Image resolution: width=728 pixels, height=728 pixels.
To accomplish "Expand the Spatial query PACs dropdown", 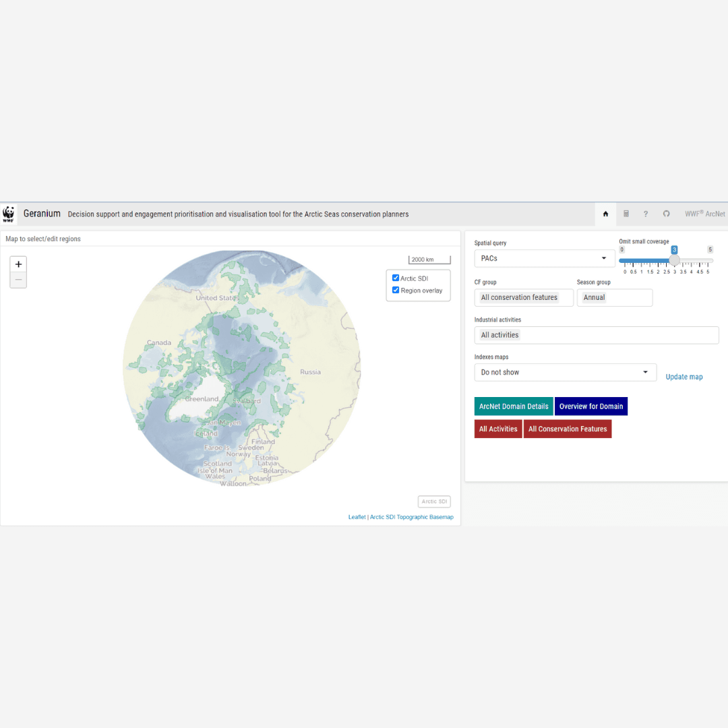I will pos(544,258).
